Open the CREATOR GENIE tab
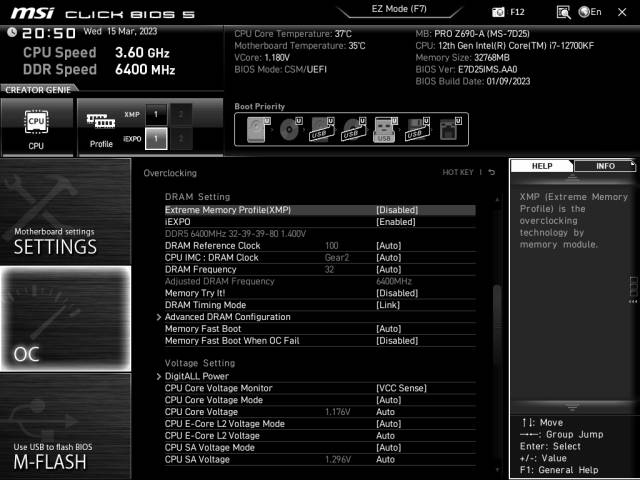The width and height of the screenshot is (640, 480). point(38,90)
